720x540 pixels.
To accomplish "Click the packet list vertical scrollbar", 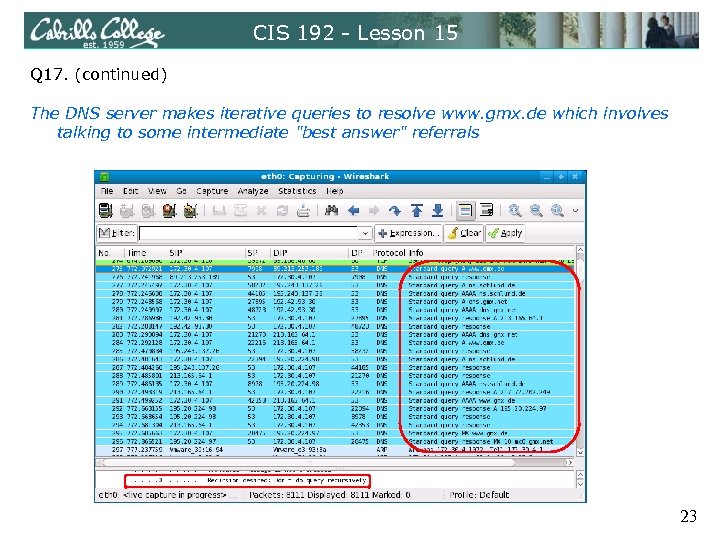I will [x=580, y=351].
